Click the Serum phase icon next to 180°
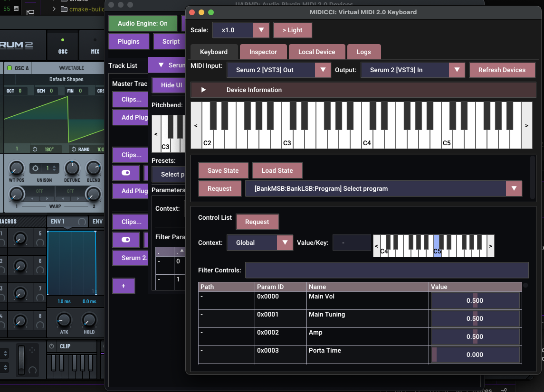 pyautogui.click(x=35, y=149)
